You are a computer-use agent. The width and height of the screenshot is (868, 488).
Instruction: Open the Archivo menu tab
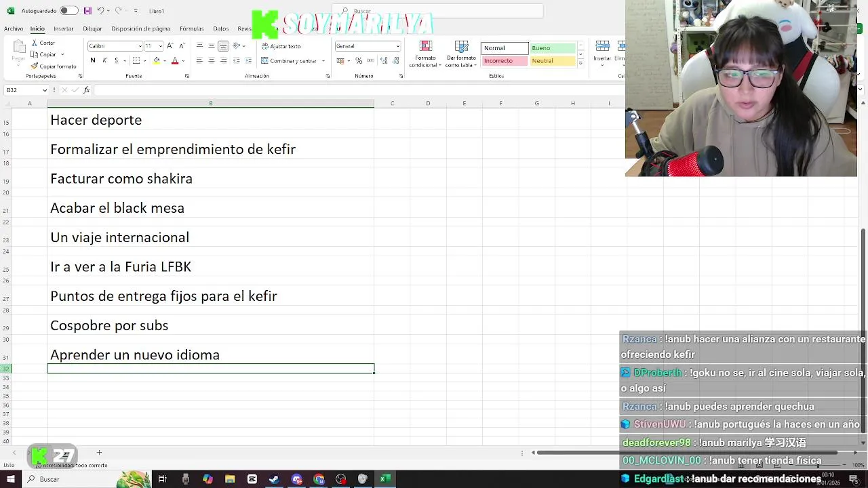(14, 28)
